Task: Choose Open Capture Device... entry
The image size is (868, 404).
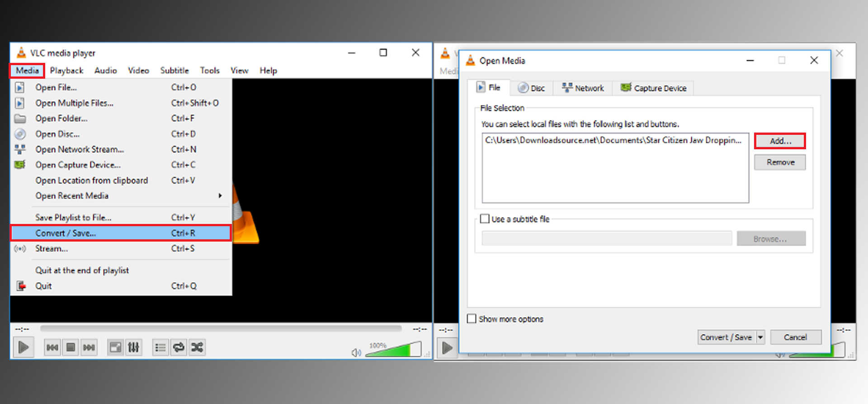Action: coord(121,165)
